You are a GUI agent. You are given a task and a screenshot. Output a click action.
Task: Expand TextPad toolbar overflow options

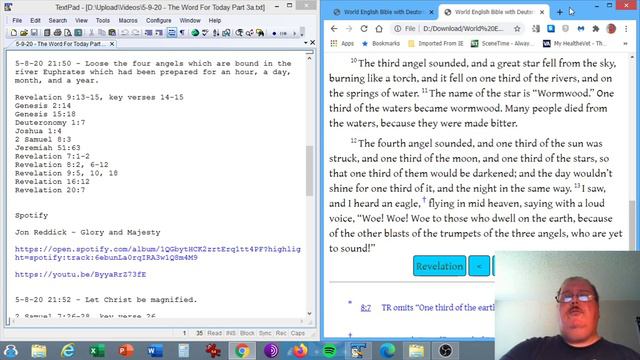302,33
